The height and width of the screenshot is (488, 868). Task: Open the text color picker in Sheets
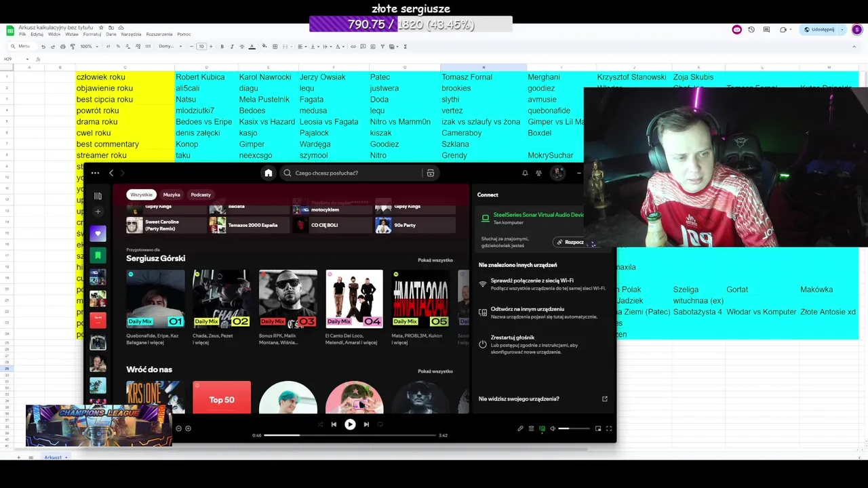click(x=252, y=46)
